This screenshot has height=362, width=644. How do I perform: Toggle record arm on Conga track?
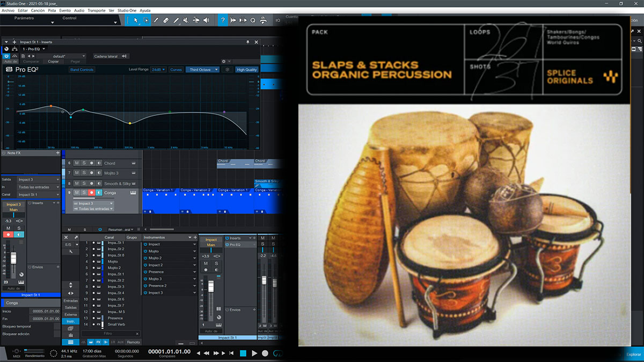[91, 193]
